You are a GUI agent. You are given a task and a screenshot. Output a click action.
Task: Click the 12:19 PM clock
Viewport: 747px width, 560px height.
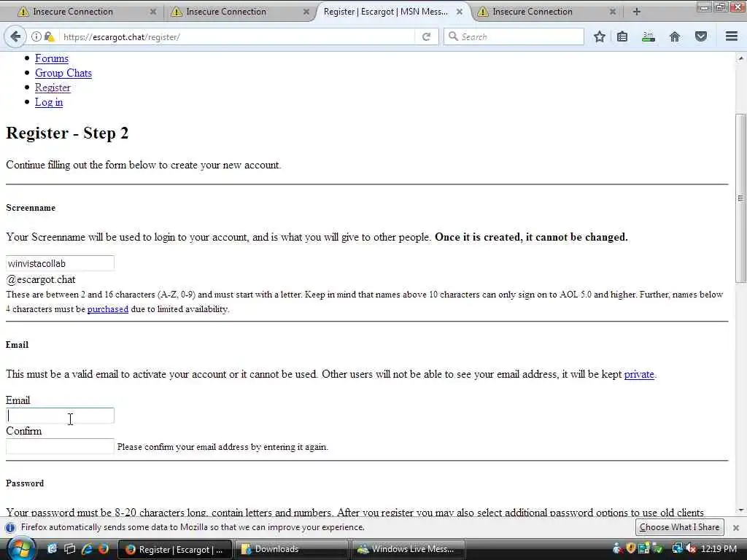719,549
